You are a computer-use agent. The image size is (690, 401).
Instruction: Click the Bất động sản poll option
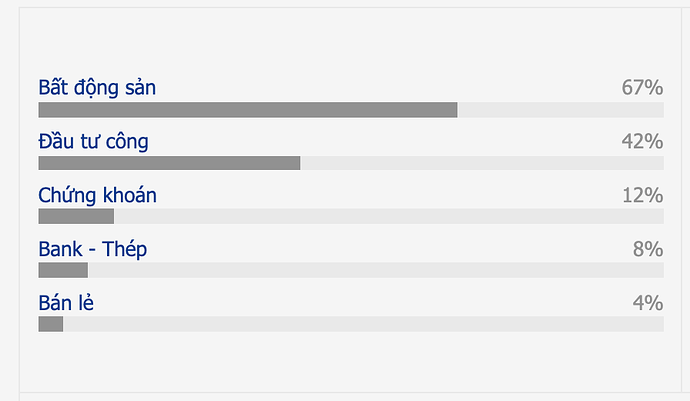(x=97, y=88)
